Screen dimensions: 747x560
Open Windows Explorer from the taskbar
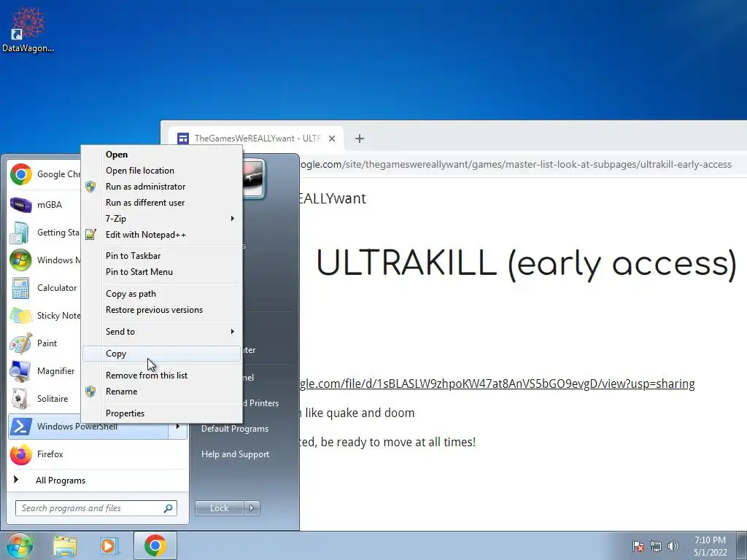point(65,545)
